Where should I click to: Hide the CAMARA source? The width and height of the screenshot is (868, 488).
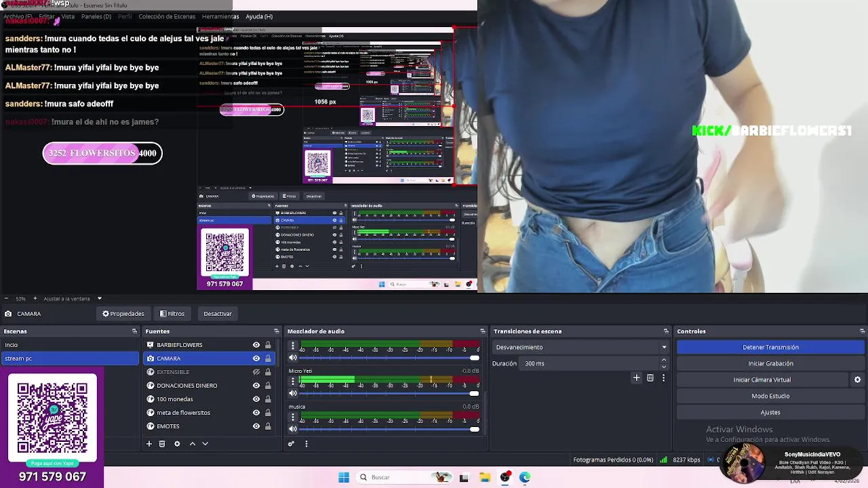pos(256,359)
